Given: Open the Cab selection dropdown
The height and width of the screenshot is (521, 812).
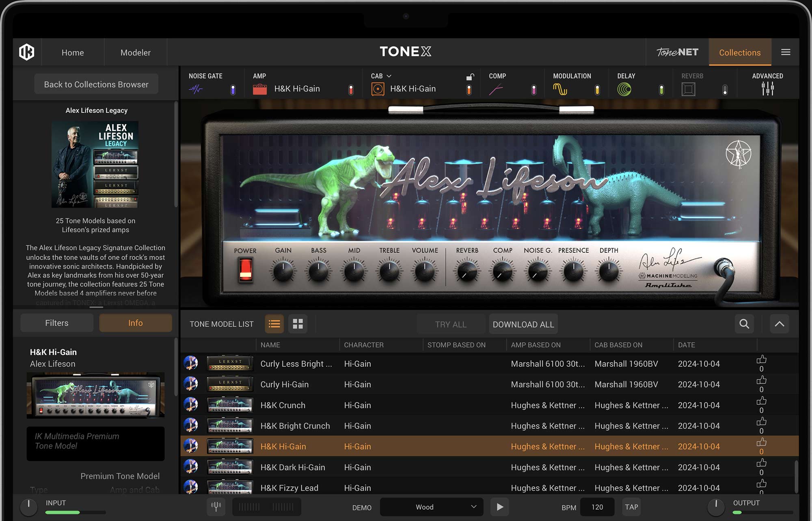Looking at the screenshot, I should coord(389,76).
